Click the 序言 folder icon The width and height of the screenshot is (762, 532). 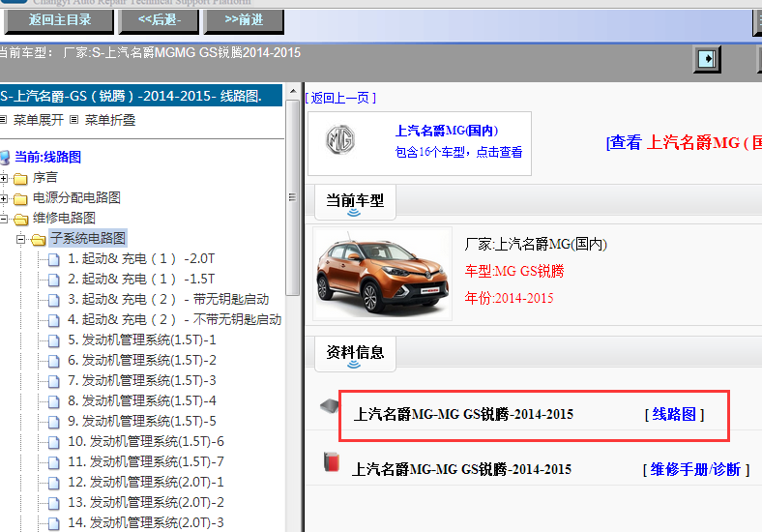tap(20, 179)
